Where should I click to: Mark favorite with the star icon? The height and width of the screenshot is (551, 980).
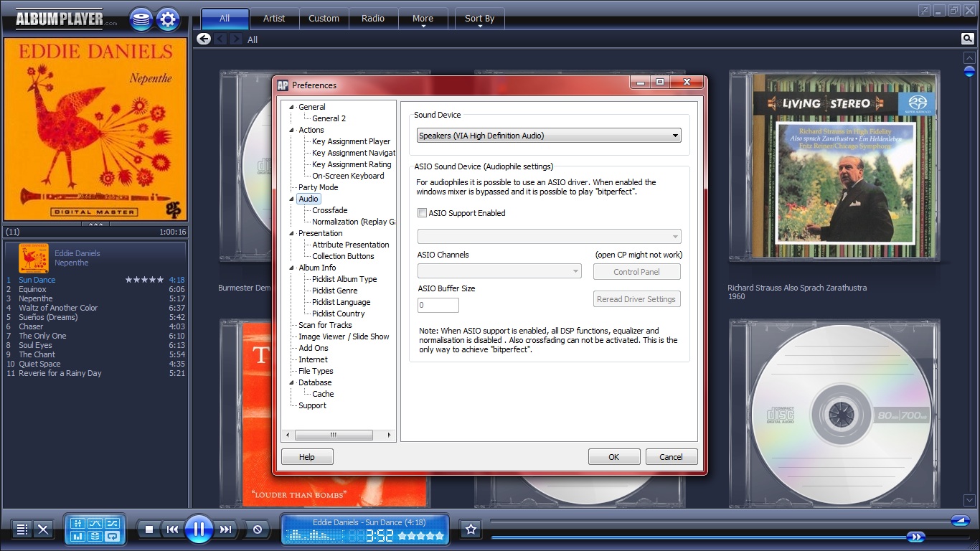click(x=471, y=529)
